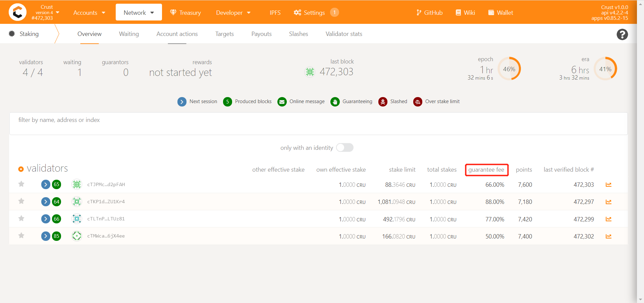The height and width of the screenshot is (303, 644).
Task: Open address cTJPMc...d2pFAH
Action: click(106, 184)
